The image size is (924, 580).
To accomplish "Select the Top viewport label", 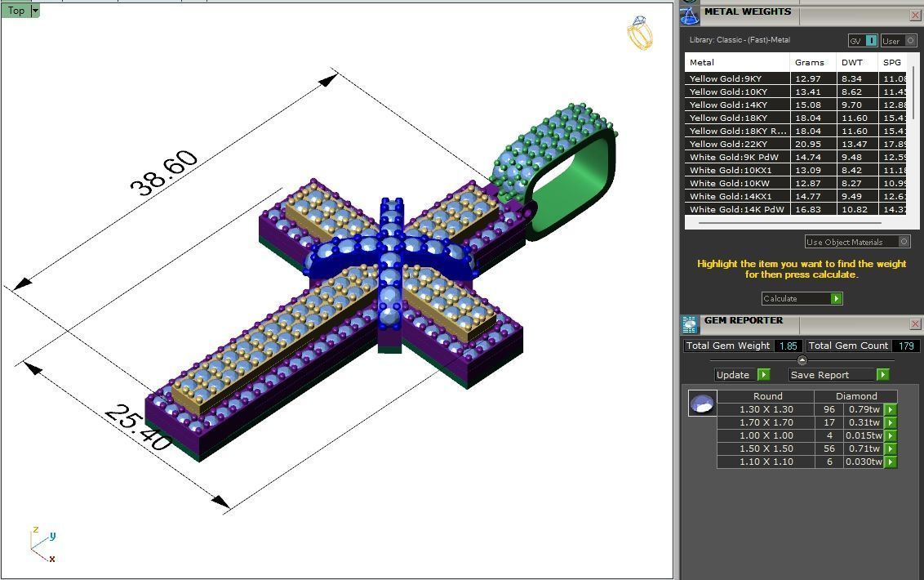I will tap(16, 11).
